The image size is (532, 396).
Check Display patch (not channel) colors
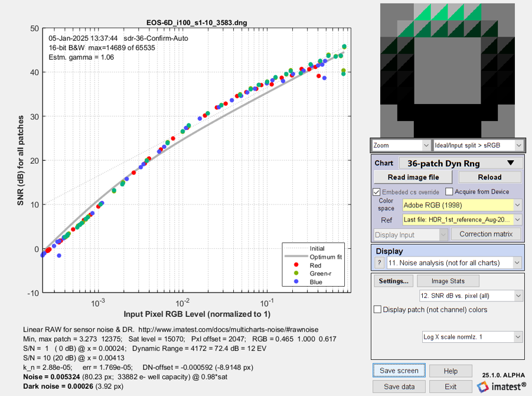(x=377, y=309)
